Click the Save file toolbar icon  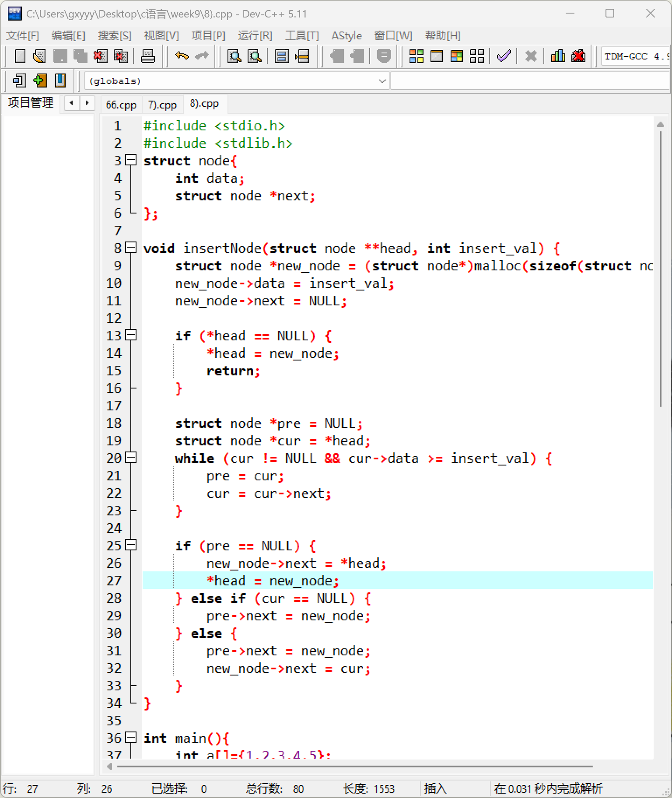(60, 56)
